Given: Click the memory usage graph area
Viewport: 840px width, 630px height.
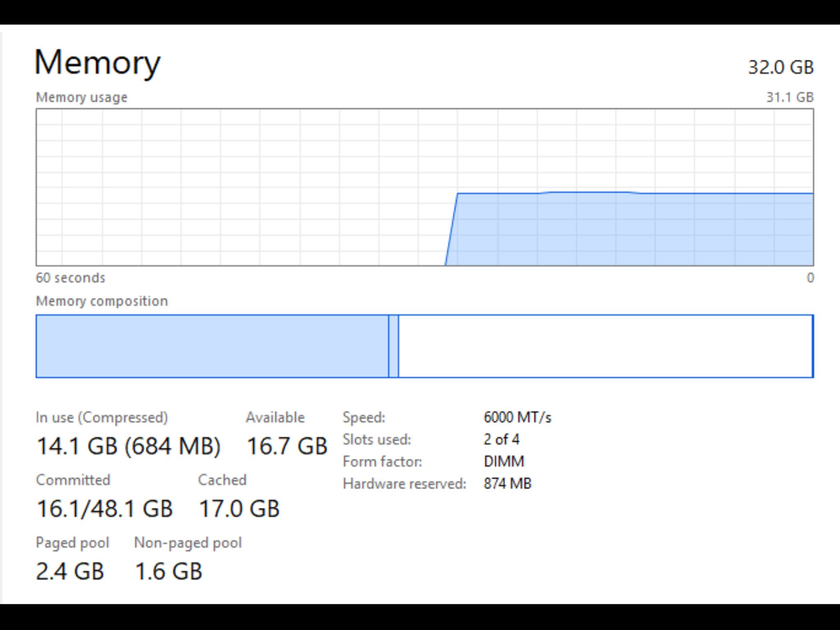Looking at the screenshot, I should coord(425,187).
